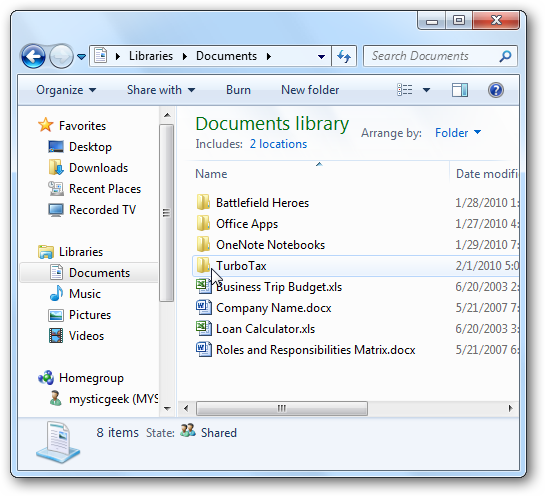Create a New folder
The image size is (545, 496).
click(310, 90)
